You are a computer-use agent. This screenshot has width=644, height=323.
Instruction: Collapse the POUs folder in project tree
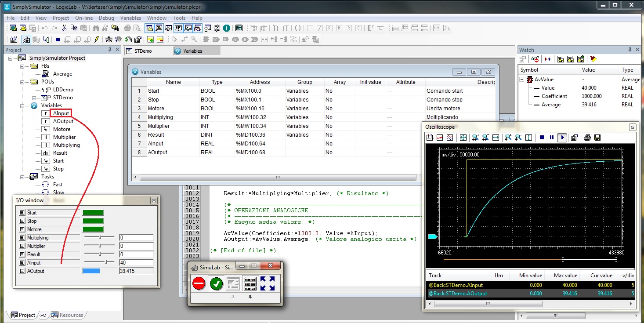[x=22, y=82]
